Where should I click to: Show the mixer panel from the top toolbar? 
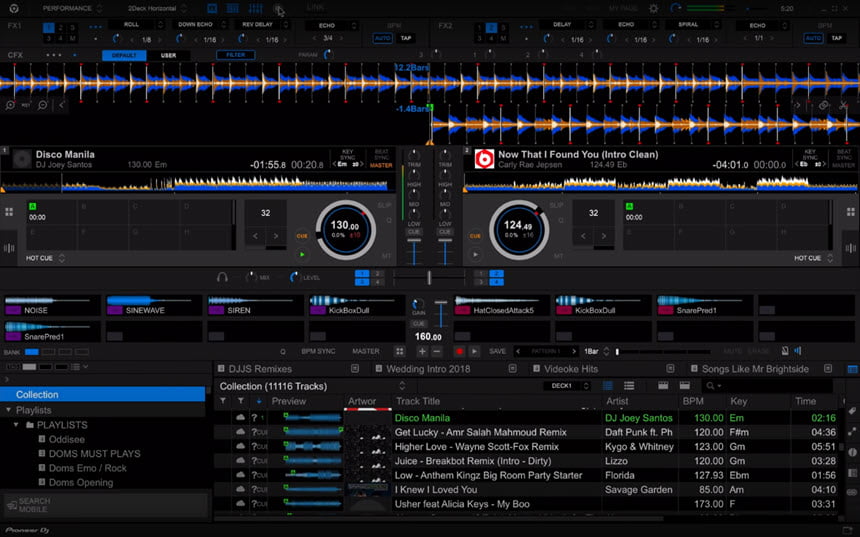pyautogui.click(x=256, y=8)
